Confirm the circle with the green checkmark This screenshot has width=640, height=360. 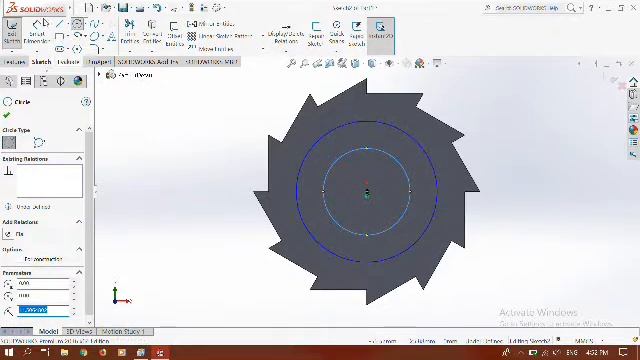pyautogui.click(x=7, y=116)
